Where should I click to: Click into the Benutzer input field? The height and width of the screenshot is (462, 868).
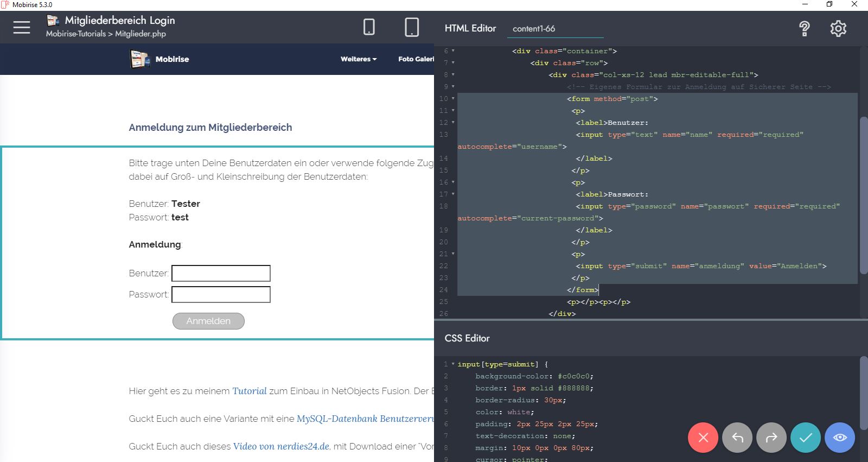[x=221, y=274]
